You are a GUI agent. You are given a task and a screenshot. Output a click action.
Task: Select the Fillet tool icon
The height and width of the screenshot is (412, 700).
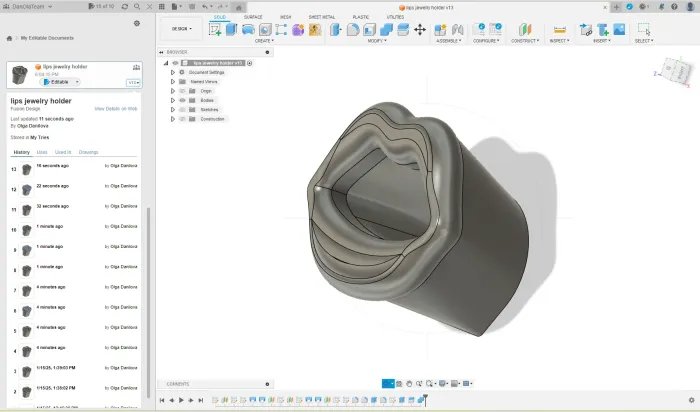tap(353, 29)
